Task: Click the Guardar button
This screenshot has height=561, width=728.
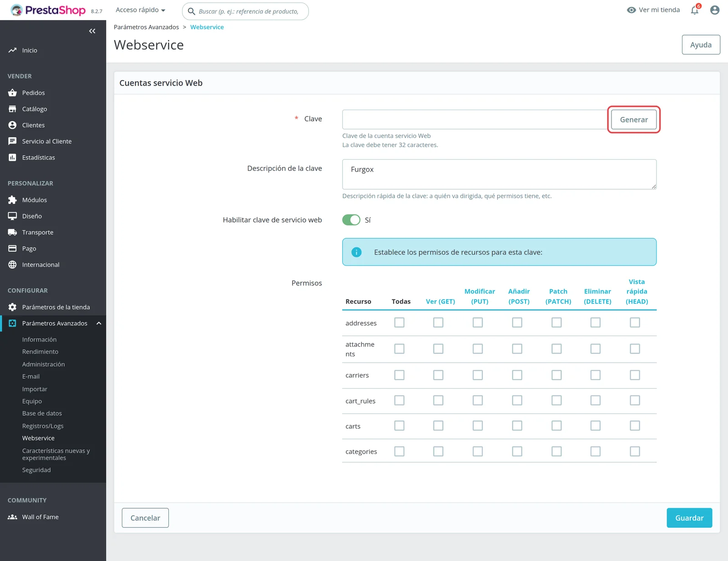Action: [689, 518]
